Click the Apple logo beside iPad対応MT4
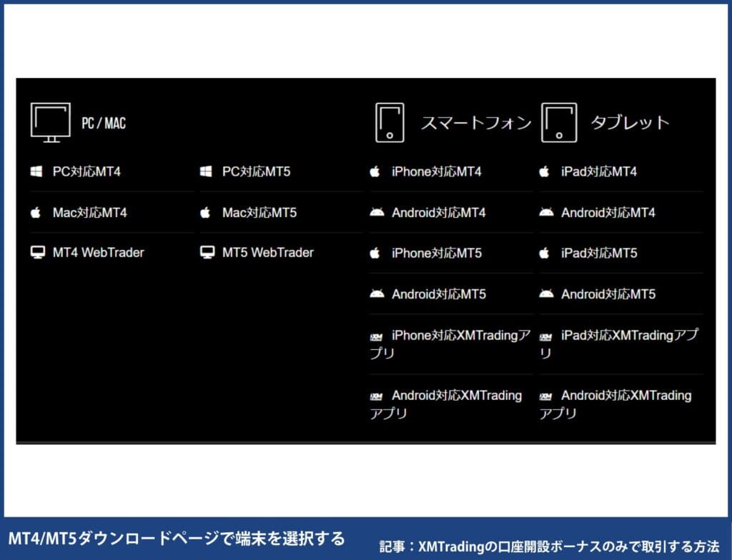 coord(544,171)
